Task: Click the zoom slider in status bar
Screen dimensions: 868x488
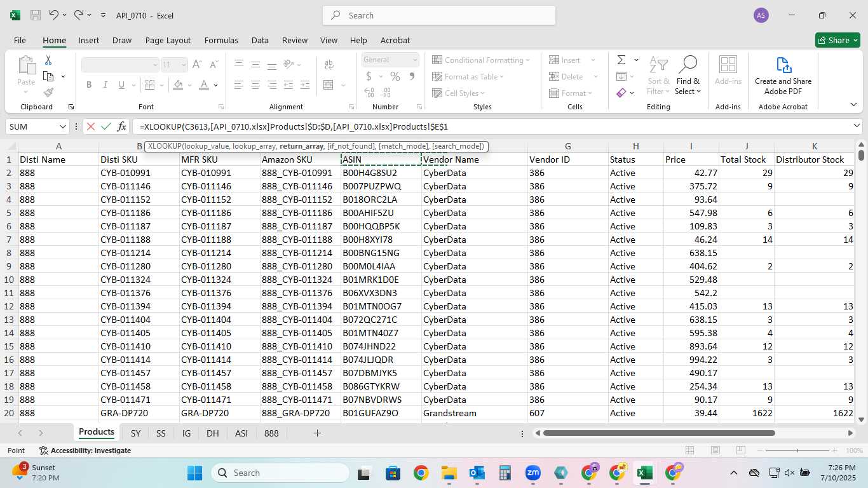Action: pyautogui.click(x=797, y=451)
